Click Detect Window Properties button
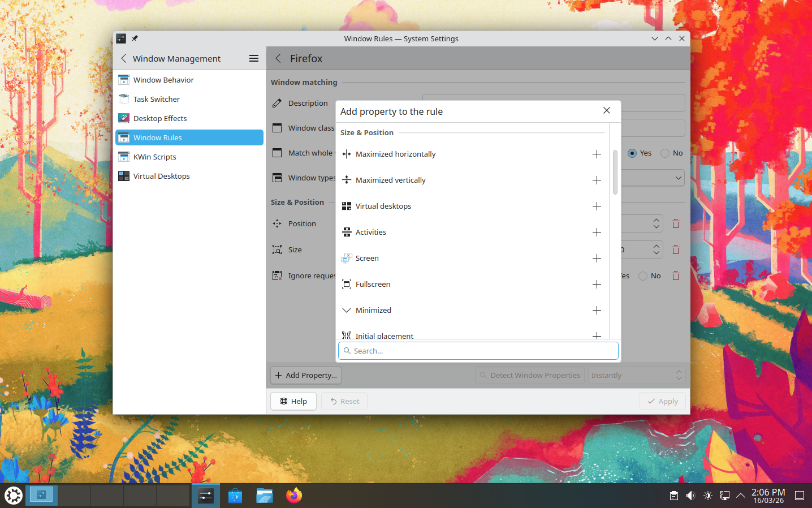The image size is (812, 508). pos(529,375)
